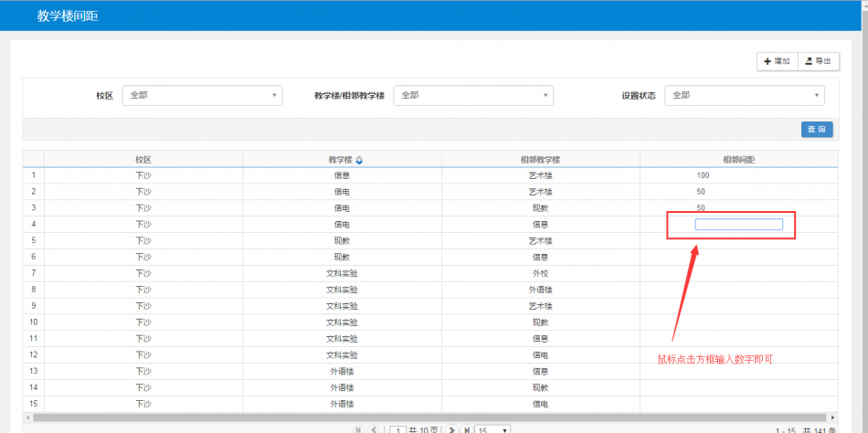Click the 相邻教学楼 column header
This screenshot has width=868, height=433.
tap(540, 160)
